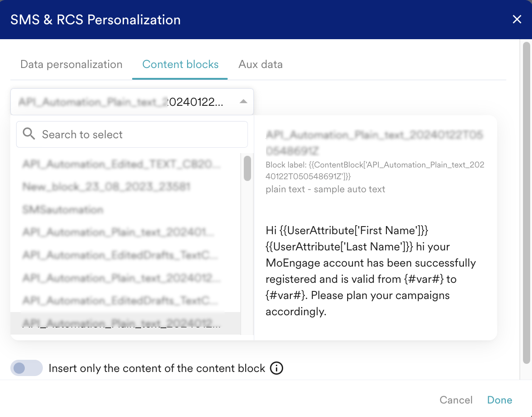Viewport: 532px width, 417px height.
Task: Click the Done button
Action: [x=500, y=400]
